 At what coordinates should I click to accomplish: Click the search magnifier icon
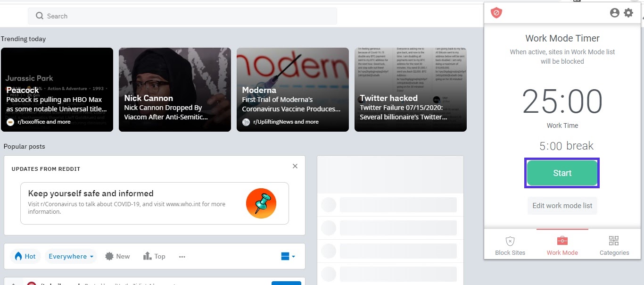click(x=40, y=16)
